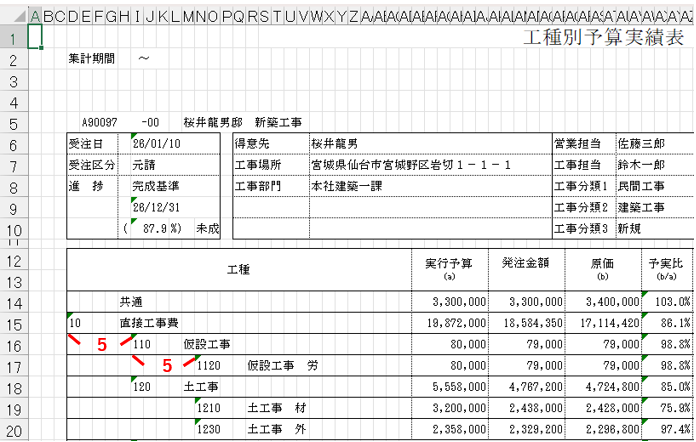The image size is (696, 442).
Task: Click customer name 桜井龍男 in 得意先 row
Action: point(334,144)
